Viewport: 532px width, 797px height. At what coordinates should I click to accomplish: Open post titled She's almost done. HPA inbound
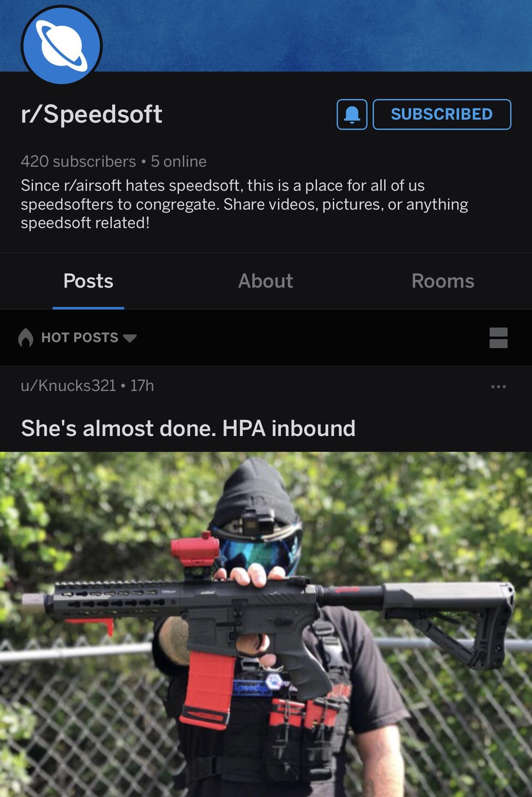pos(188,428)
